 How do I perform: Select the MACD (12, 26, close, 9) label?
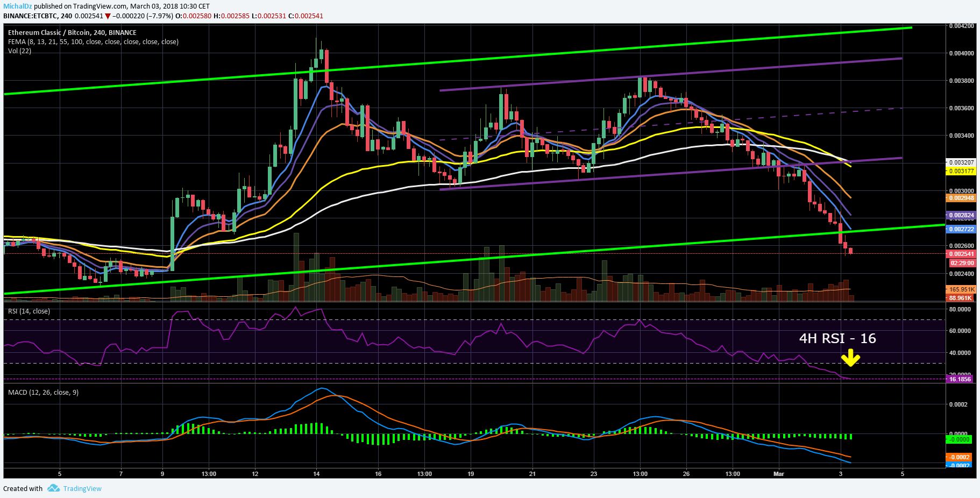click(x=43, y=392)
